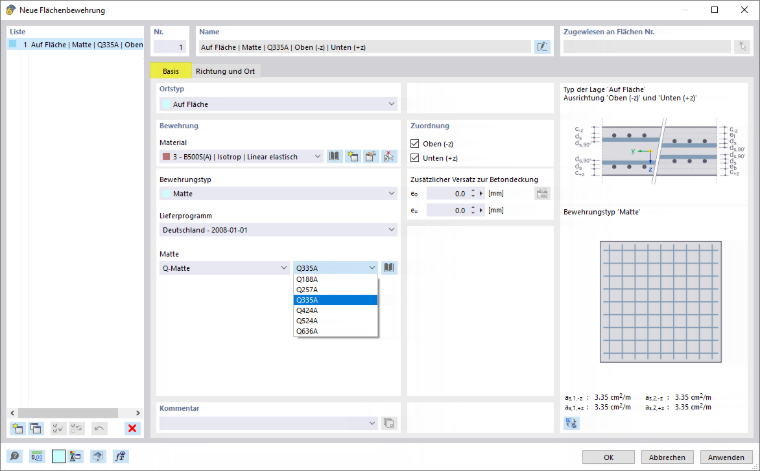The image size is (760, 471).
Task: Toggle the Oben (-z) checkbox
Action: coord(414,143)
